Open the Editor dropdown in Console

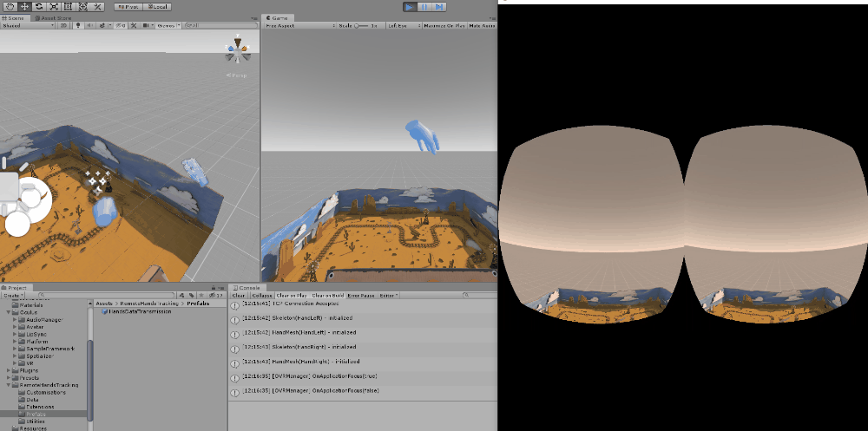point(388,296)
